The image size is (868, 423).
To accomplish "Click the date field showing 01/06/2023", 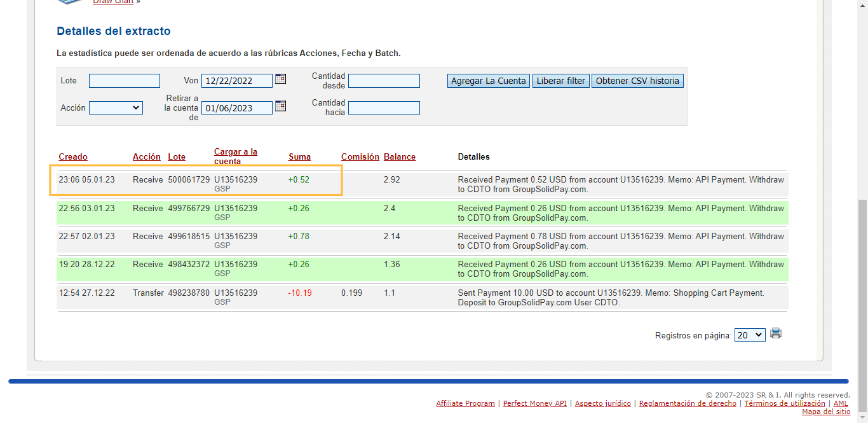I will click(237, 108).
